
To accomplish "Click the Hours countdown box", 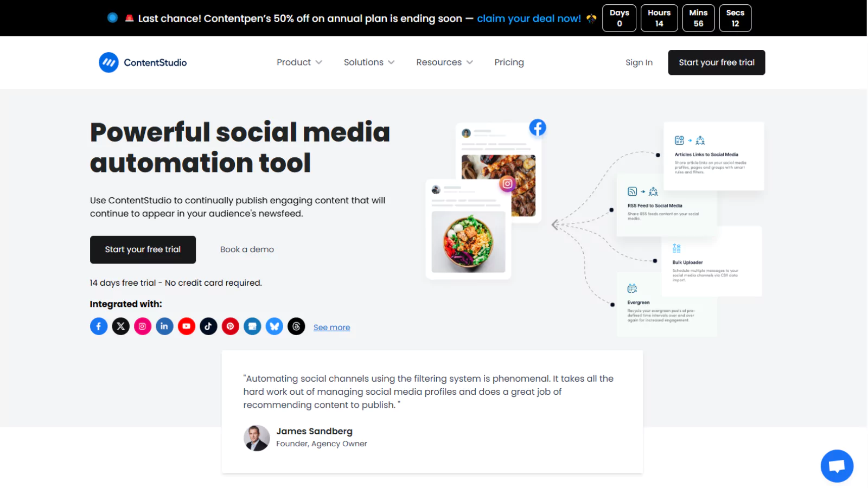I will (x=659, y=18).
